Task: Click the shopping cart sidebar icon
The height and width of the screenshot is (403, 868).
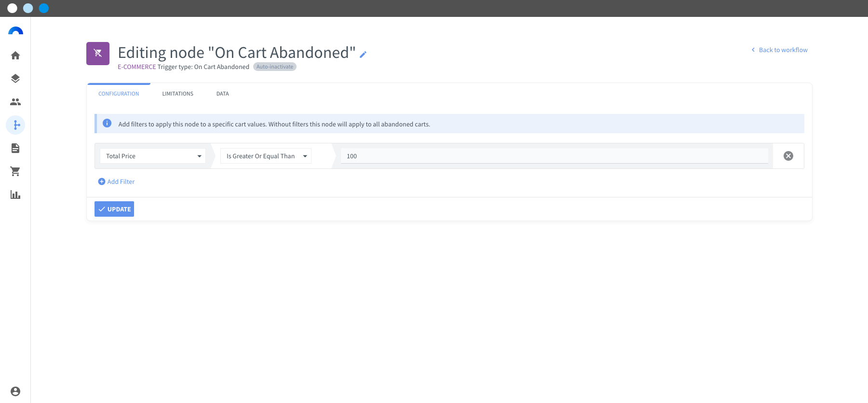Action: pos(15,171)
